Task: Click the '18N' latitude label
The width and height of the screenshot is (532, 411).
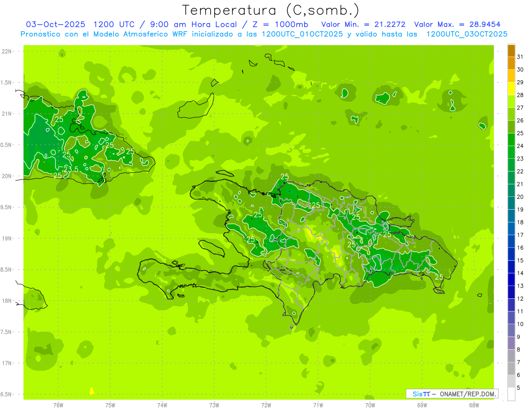Action: 7,301
